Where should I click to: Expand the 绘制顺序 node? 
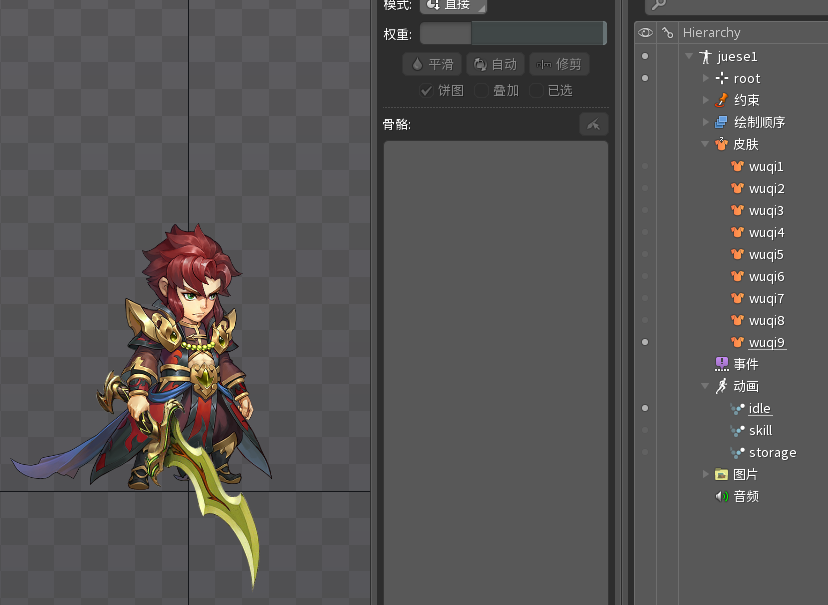705,122
